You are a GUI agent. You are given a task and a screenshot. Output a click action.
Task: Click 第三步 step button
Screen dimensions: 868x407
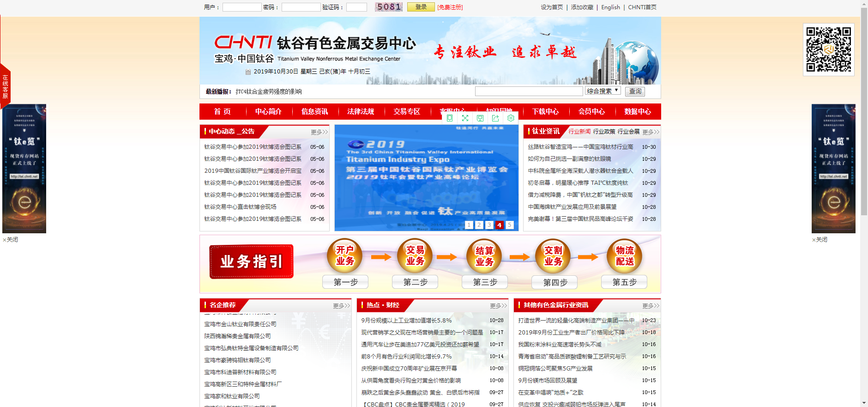coord(485,282)
